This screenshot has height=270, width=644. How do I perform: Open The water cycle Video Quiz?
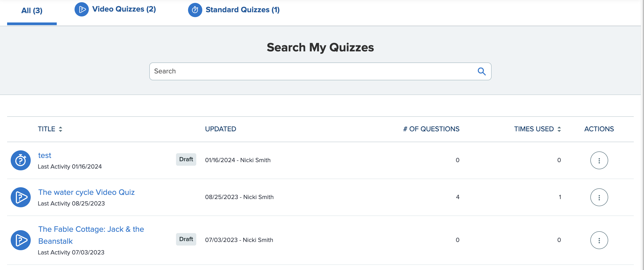pos(86,192)
